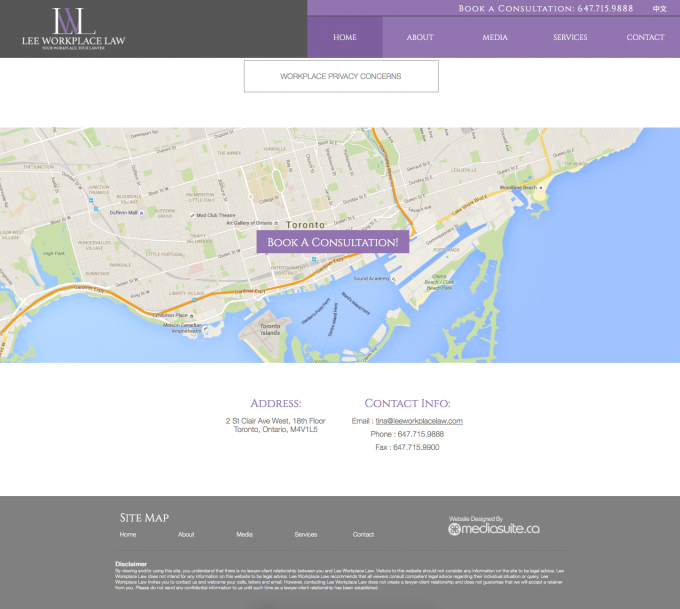Open the HOME navigation tab
This screenshot has height=609, width=680.
click(x=344, y=38)
